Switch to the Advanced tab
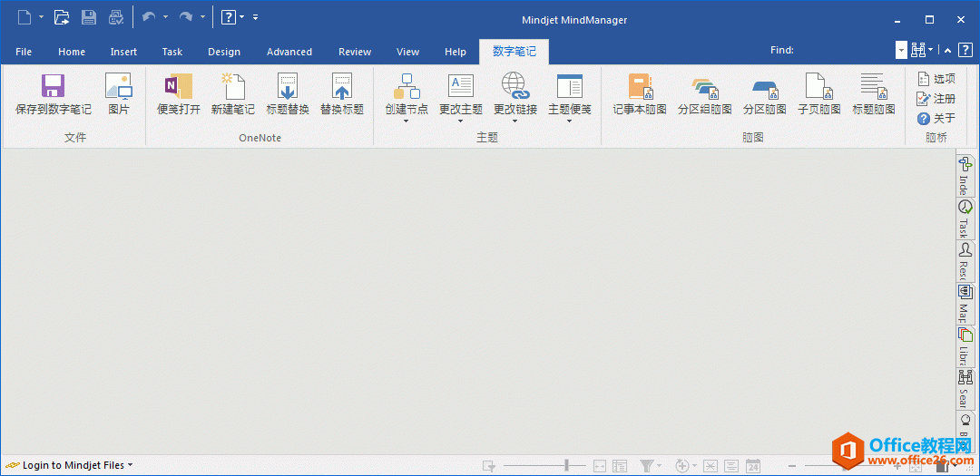The image size is (980, 476). tap(289, 52)
